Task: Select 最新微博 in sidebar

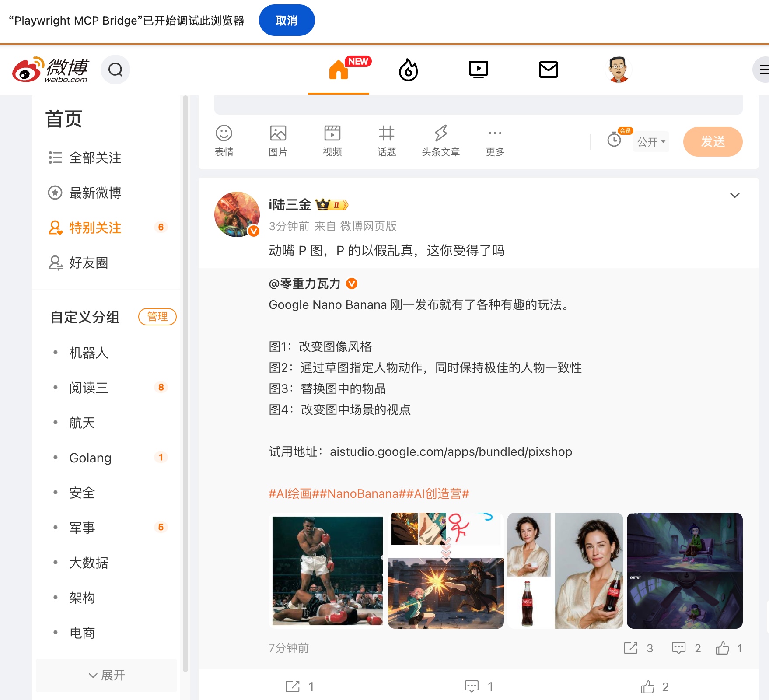Action: pyautogui.click(x=107, y=192)
